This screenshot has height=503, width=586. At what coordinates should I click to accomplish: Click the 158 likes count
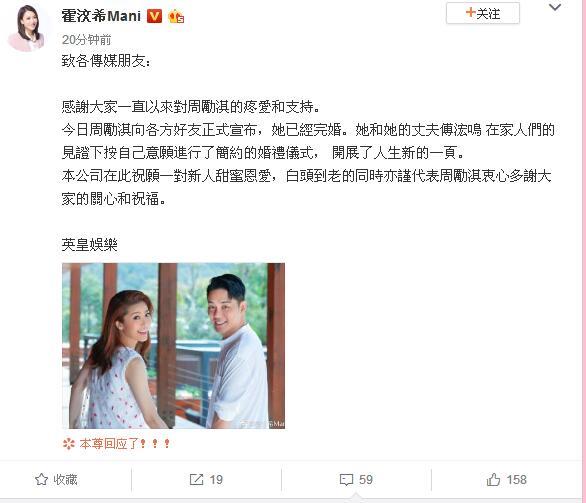[x=516, y=479]
